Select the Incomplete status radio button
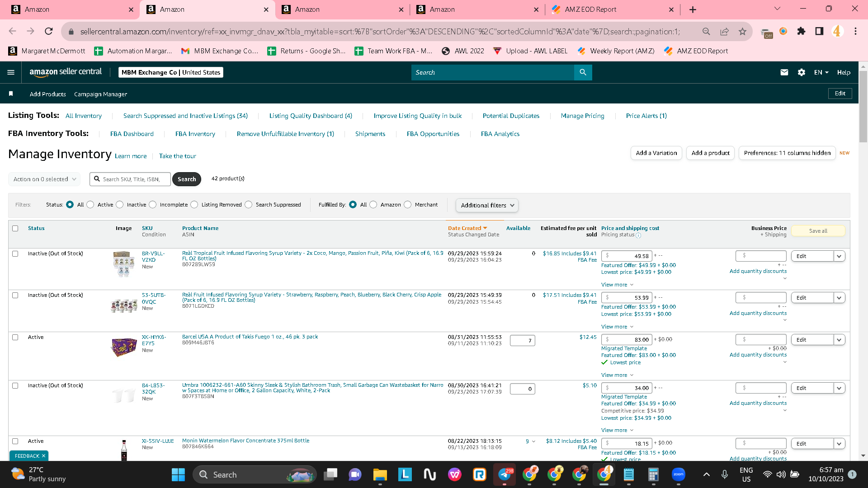The width and height of the screenshot is (868, 488). click(x=153, y=205)
